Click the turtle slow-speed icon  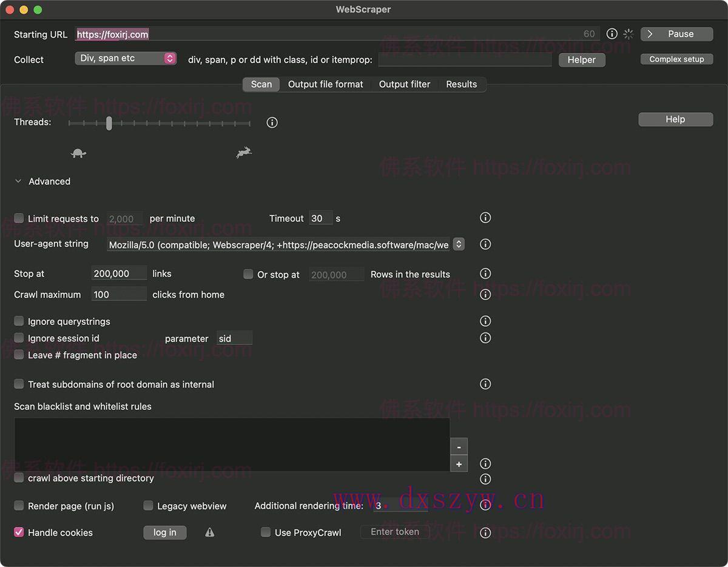pyautogui.click(x=78, y=153)
